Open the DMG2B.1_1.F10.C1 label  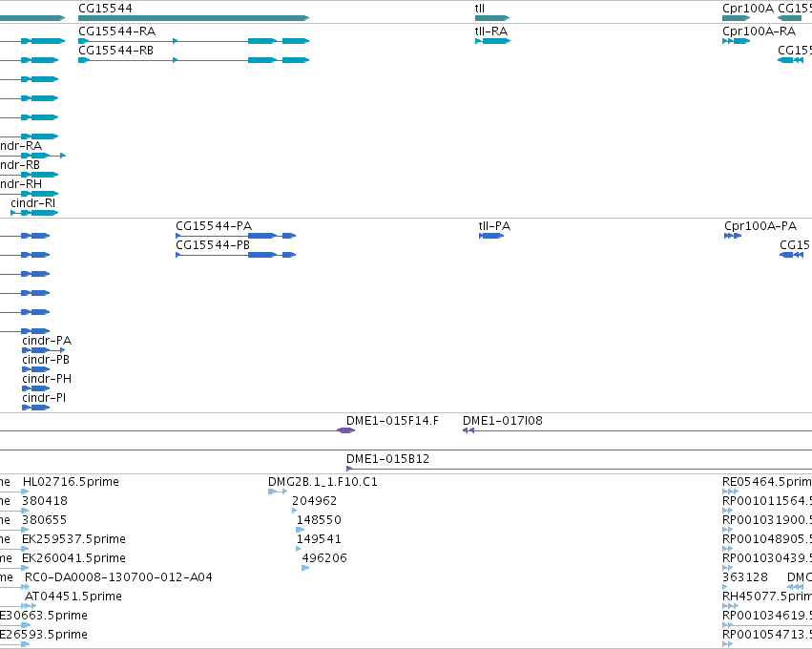(x=323, y=482)
